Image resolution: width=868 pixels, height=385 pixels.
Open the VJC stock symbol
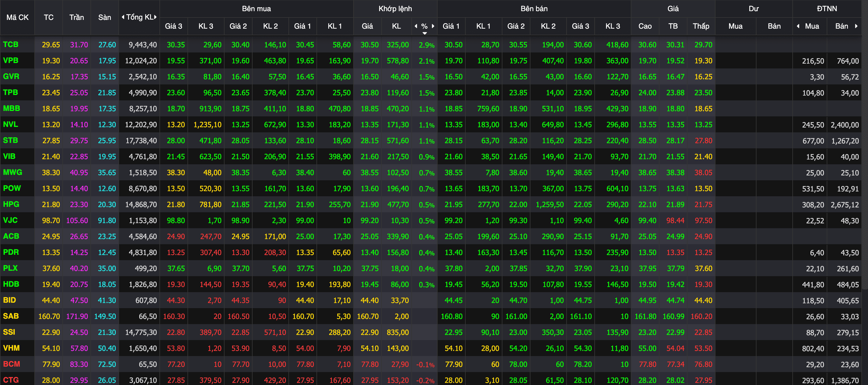pos(10,220)
